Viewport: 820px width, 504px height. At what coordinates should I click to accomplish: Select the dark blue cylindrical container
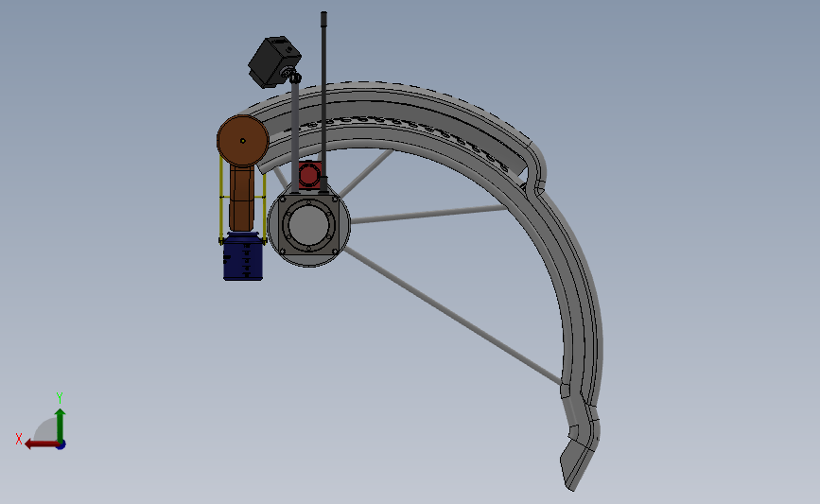click(x=243, y=256)
